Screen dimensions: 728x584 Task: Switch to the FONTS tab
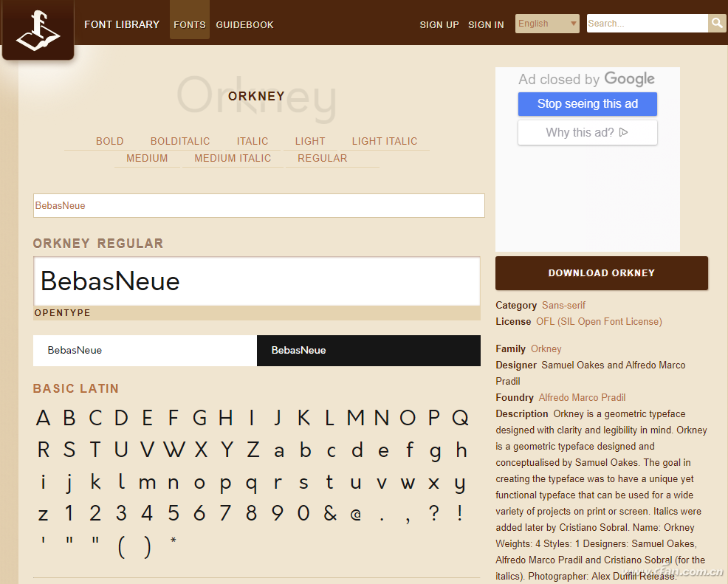tap(190, 24)
